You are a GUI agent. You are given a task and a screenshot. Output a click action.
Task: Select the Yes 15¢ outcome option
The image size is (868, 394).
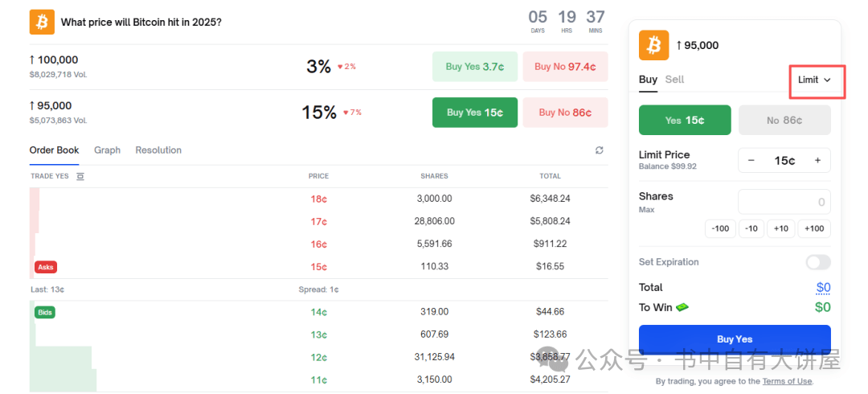point(685,121)
